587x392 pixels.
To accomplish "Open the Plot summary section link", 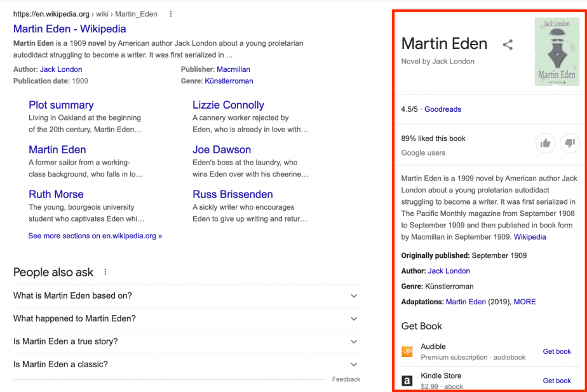I will pos(61,105).
